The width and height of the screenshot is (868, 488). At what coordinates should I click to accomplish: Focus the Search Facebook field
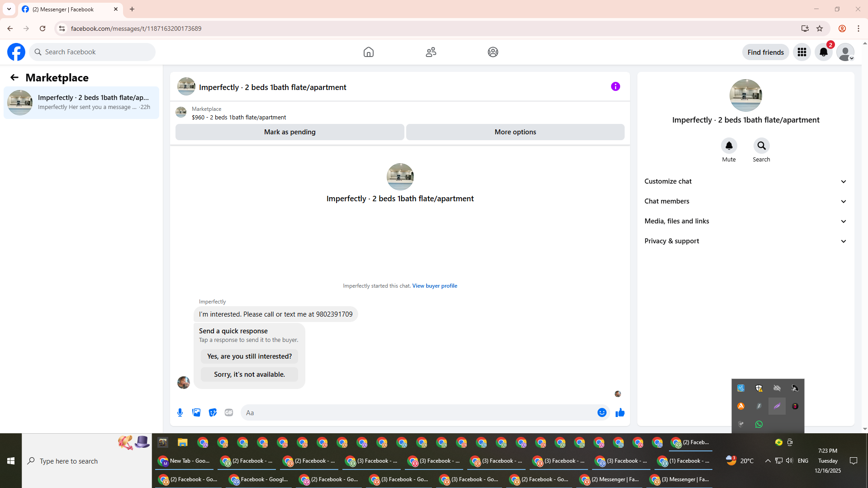(92, 52)
